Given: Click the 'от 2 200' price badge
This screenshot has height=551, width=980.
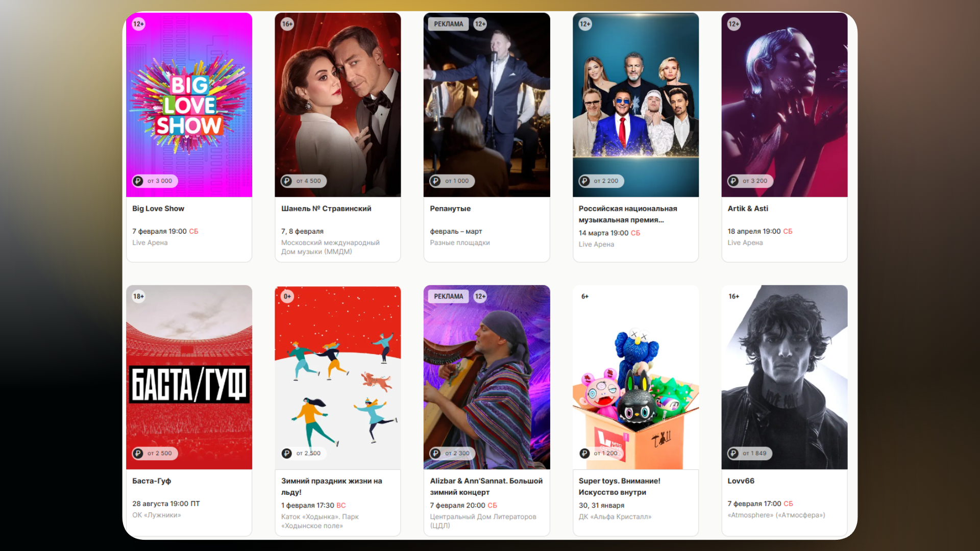Looking at the screenshot, I should [601, 181].
